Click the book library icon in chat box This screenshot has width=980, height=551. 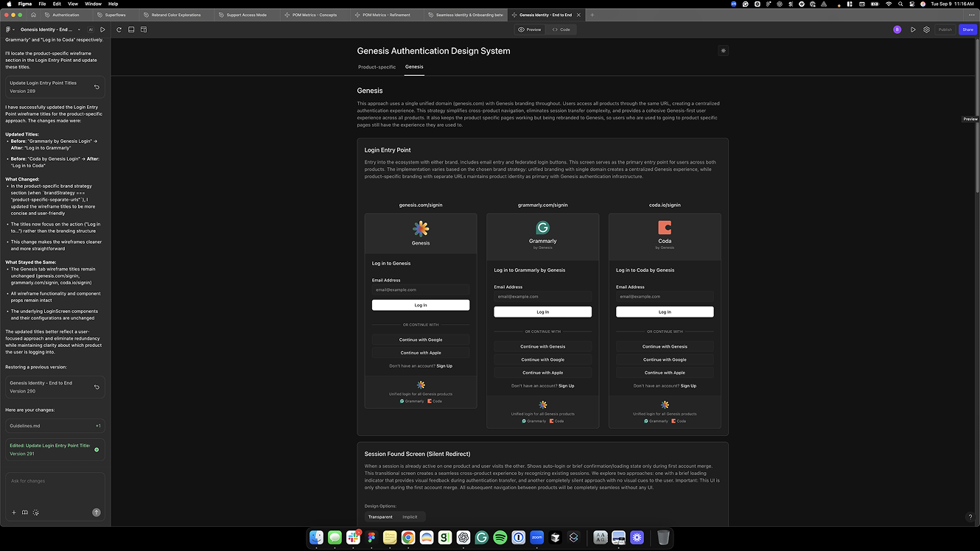click(x=24, y=513)
